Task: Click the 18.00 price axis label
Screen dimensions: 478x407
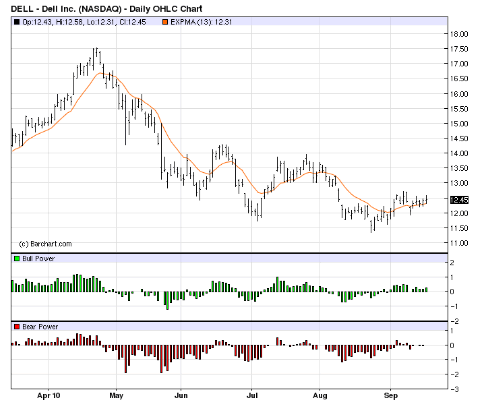Action: coord(459,34)
